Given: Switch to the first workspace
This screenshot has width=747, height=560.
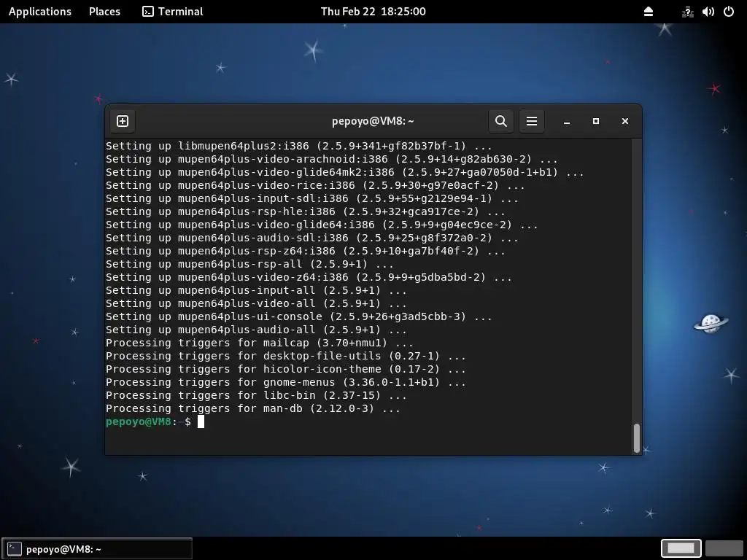Looking at the screenshot, I should click(681, 548).
